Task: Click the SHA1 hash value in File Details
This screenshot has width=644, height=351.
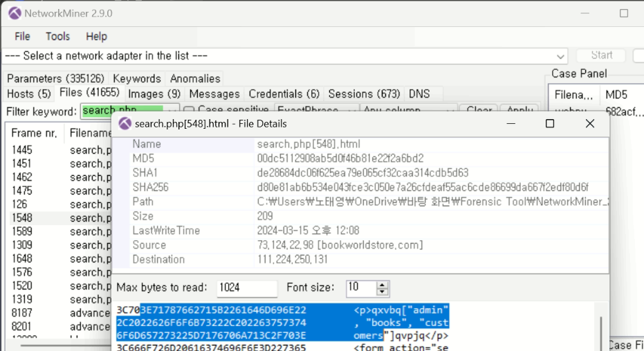Action: point(362,172)
